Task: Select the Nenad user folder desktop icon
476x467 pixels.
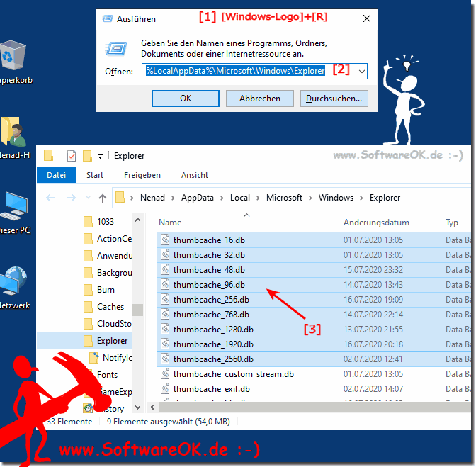Action: pos(13,138)
